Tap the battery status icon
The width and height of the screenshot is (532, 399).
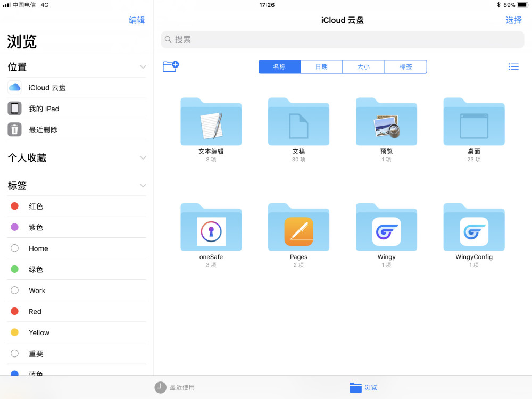click(523, 5)
